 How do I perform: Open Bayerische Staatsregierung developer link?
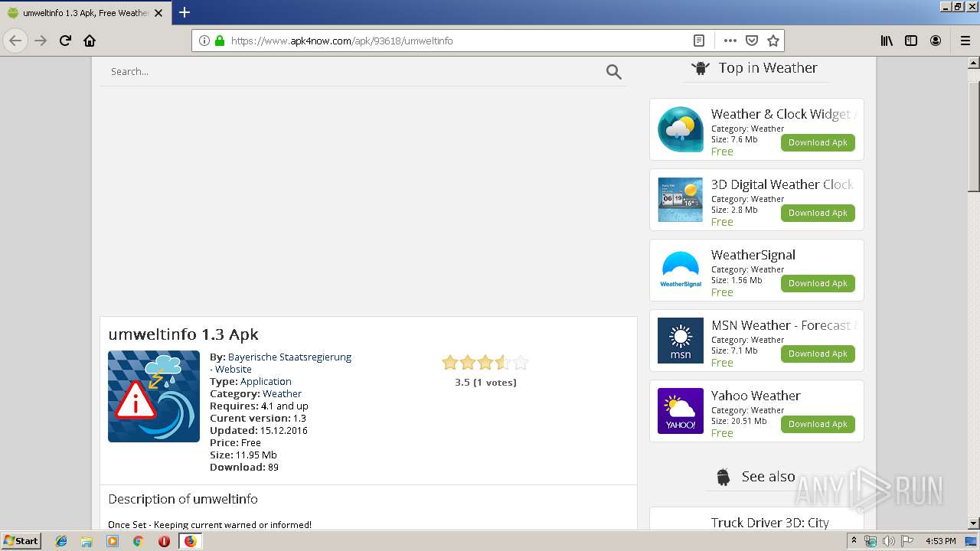pos(289,357)
